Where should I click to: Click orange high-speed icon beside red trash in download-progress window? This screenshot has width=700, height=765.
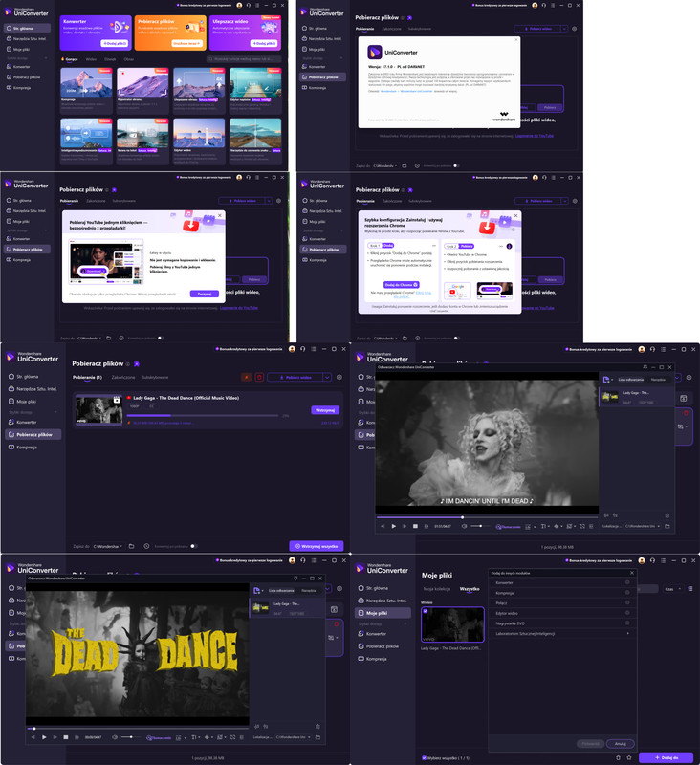[247, 377]
